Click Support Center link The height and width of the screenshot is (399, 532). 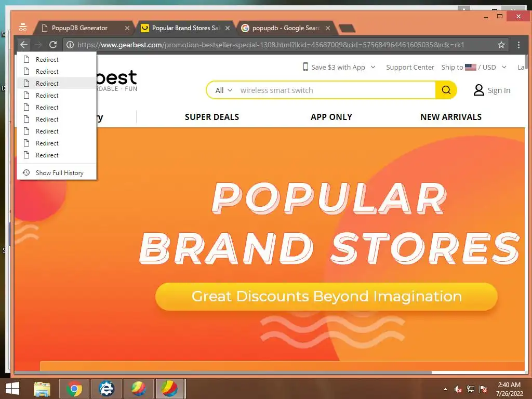[410, 67]
